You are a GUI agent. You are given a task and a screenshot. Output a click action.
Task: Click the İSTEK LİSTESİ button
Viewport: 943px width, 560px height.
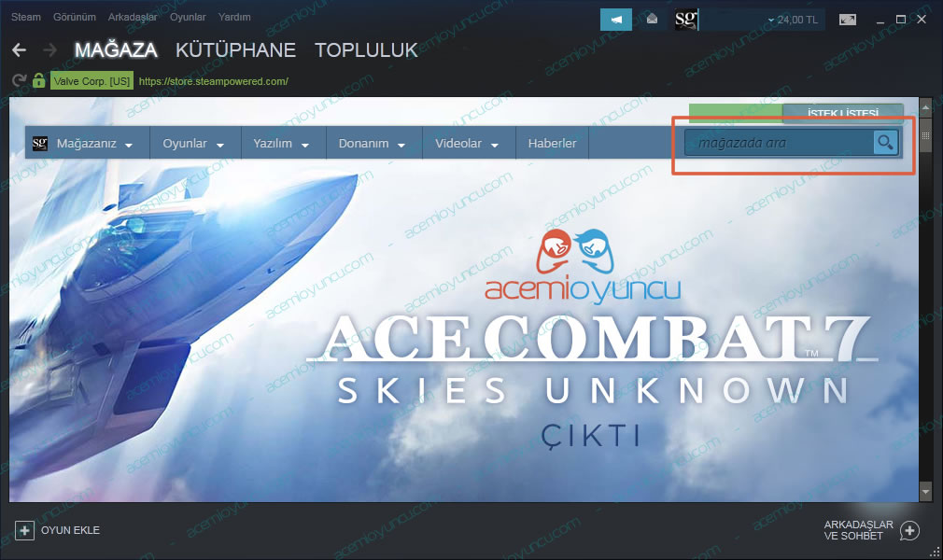point(842,113)
